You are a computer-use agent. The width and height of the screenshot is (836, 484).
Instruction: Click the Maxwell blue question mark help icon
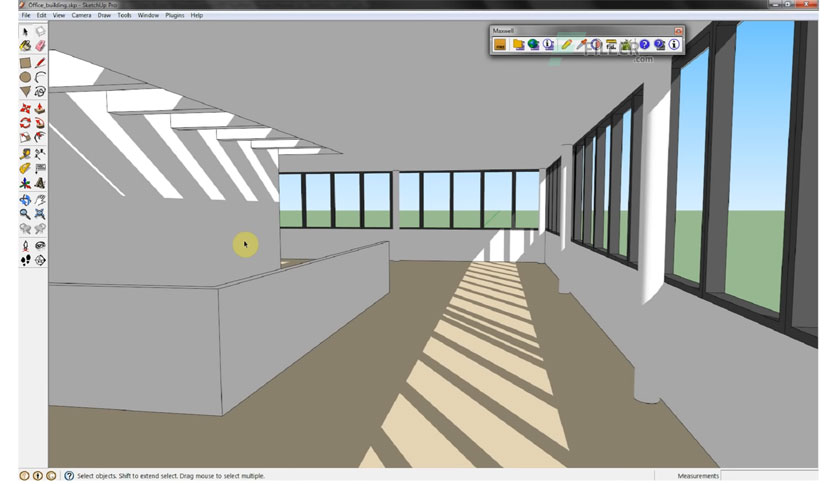pos(645,45)
